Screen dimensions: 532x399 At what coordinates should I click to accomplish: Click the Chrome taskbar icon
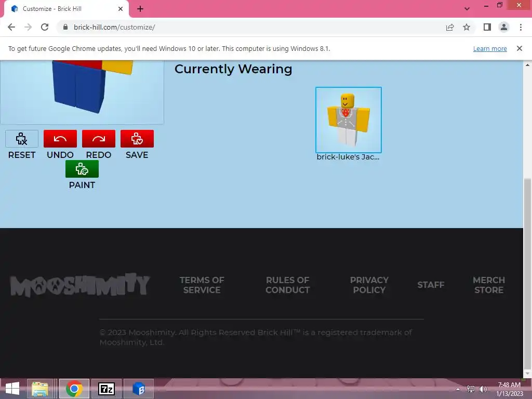(x=74, y=389)
